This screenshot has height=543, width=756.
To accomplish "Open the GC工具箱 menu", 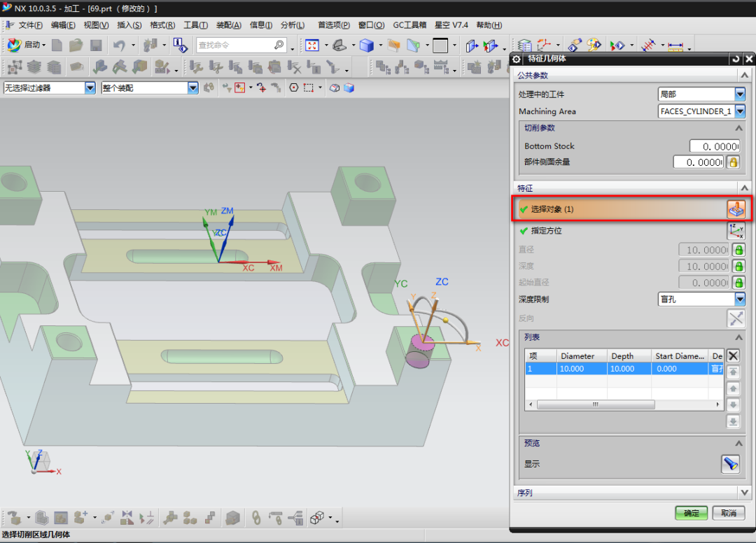I will pos(409,25).
